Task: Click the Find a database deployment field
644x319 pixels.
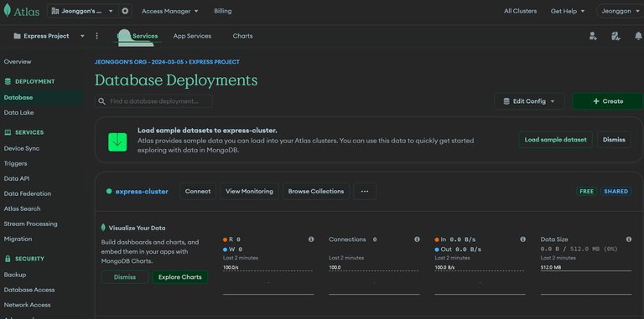Action: [153, 101]
